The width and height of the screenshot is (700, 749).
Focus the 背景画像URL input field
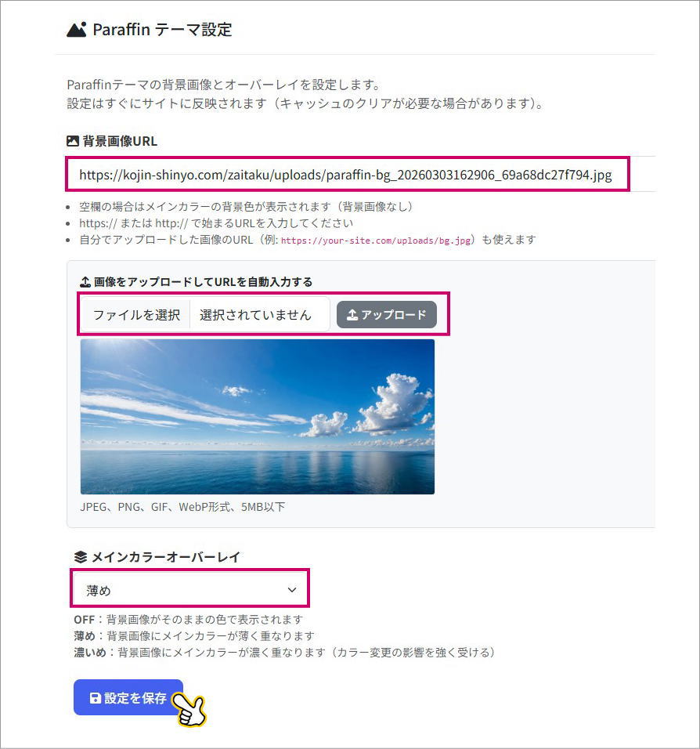(x=348, y=175)
